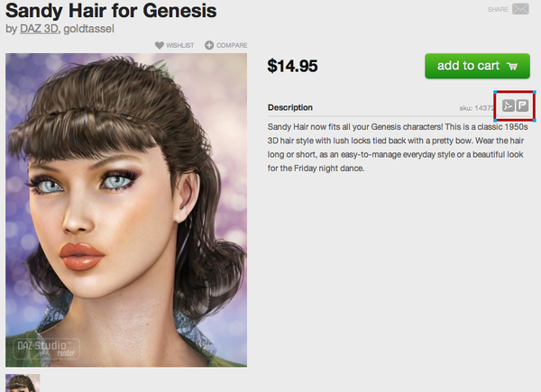
Task: Select the small preview thumbnail below image
Action: click(23, 383)
